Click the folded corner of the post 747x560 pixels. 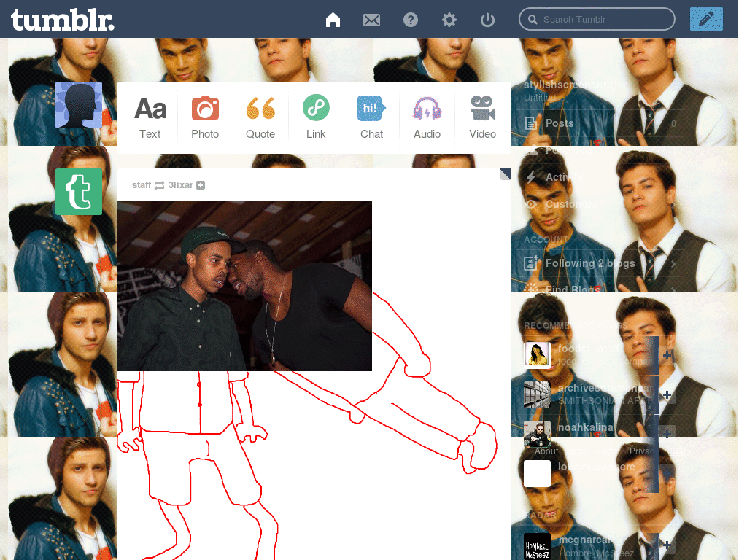[506, 174]
